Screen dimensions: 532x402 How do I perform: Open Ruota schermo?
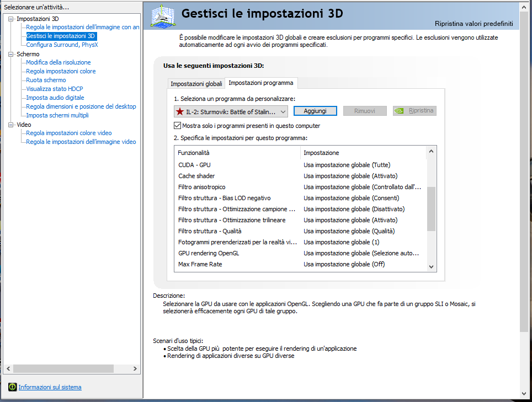pos(46,80)
